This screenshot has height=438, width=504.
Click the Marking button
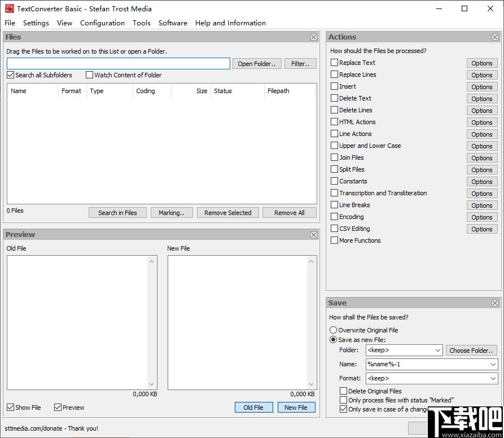(x=172, y=213)
